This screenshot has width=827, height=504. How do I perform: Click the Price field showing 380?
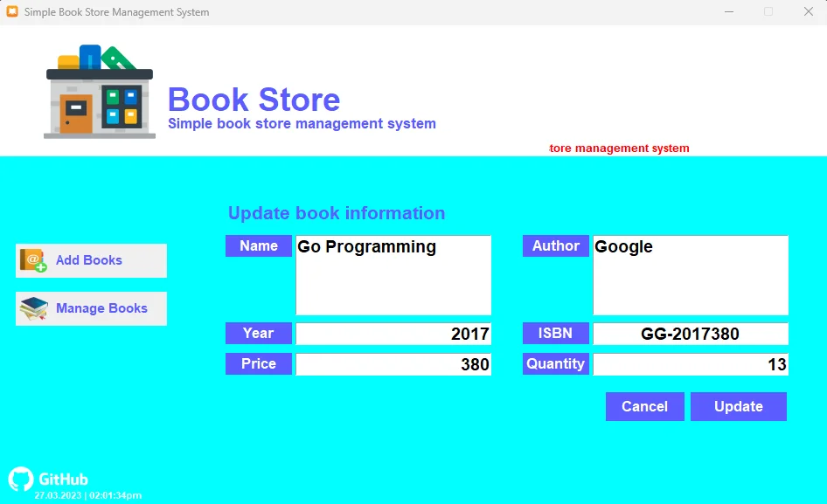[x=393, y=364]
